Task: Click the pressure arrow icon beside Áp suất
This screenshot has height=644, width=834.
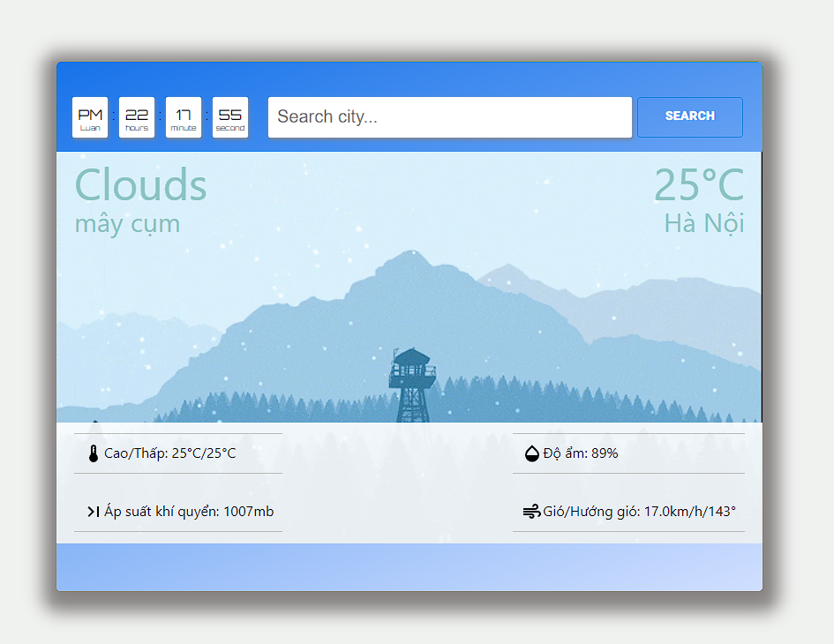Action: coord(93,511)
